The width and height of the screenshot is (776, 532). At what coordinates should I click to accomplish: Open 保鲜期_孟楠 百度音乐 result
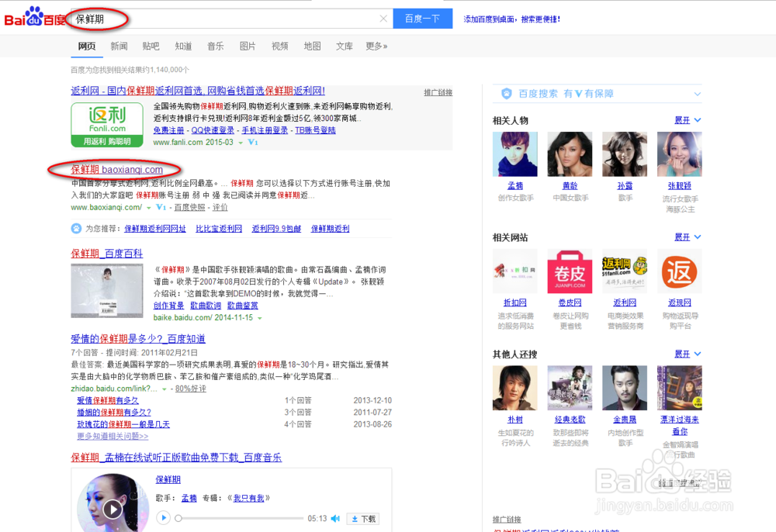tap(176, 458)
